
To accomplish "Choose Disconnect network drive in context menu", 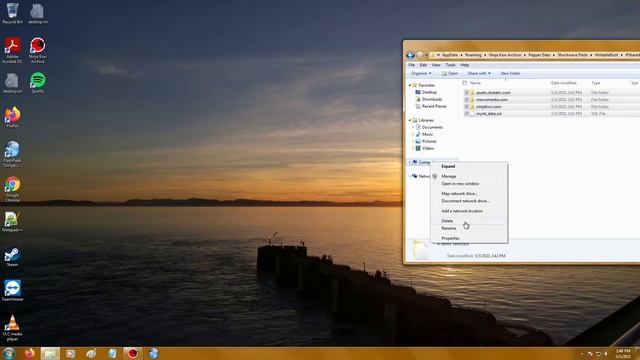I will (469, 201).
